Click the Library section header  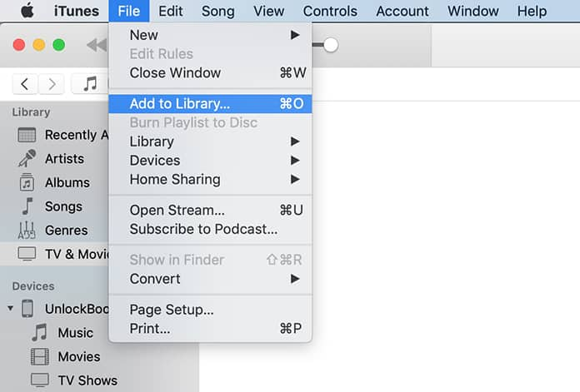[x=31, y=112]
